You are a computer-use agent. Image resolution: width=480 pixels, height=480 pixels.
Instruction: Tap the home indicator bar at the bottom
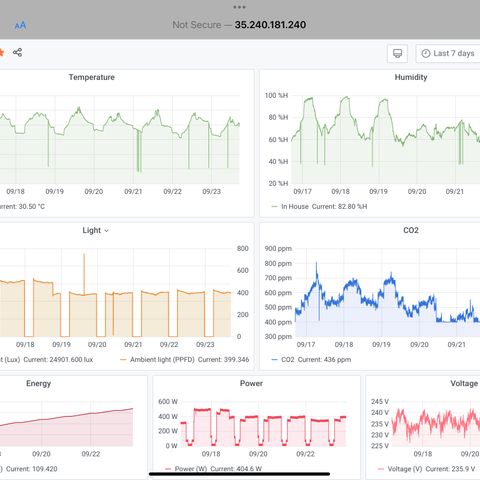pos(239,474)
